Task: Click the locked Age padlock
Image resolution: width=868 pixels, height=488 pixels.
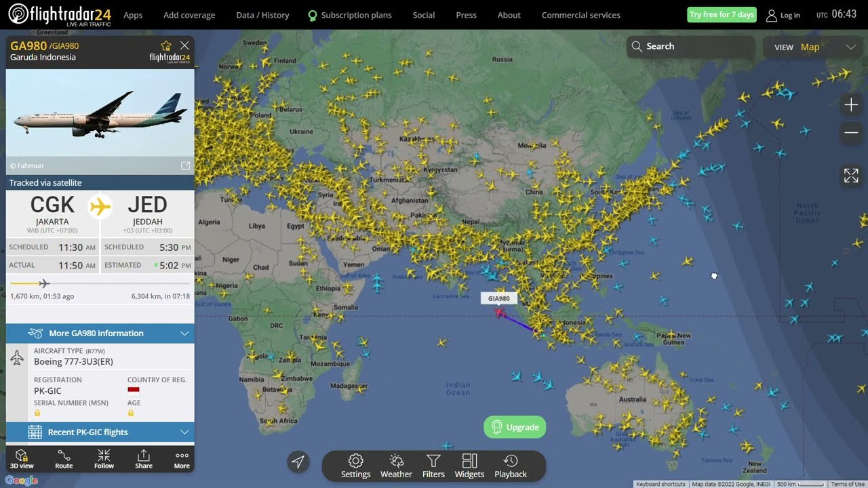Action: (x=131, y=413)
